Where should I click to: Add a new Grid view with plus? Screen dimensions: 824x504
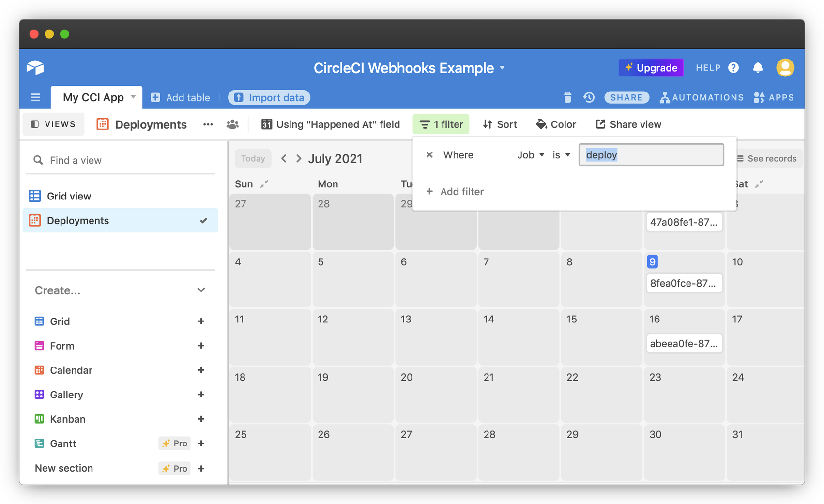coord(201,321)
